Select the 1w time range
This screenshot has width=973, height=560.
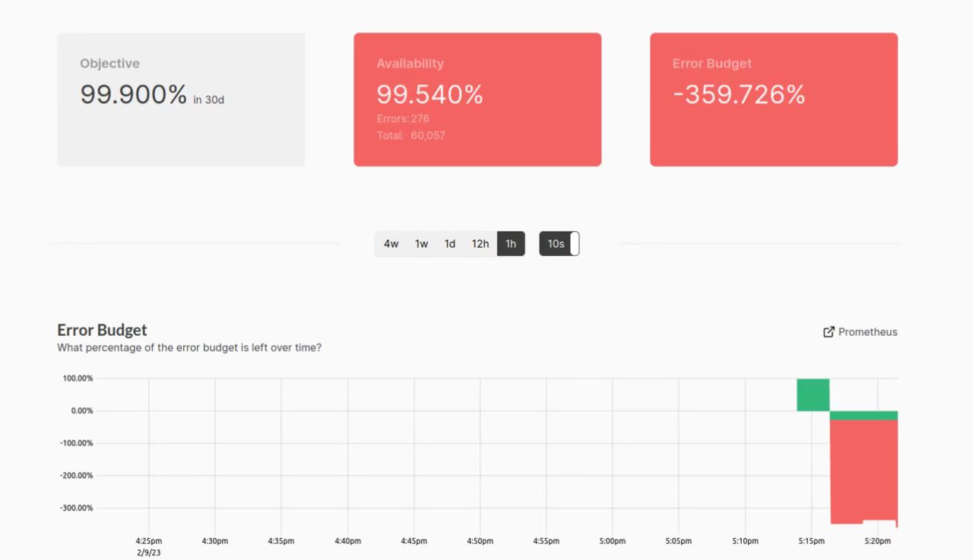[x=421, y=244]
